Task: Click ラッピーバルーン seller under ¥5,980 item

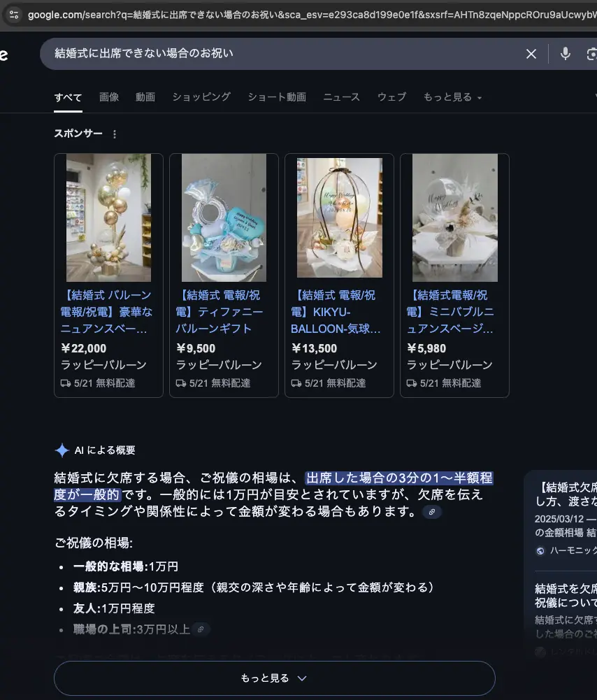Action: pos(449,365)
